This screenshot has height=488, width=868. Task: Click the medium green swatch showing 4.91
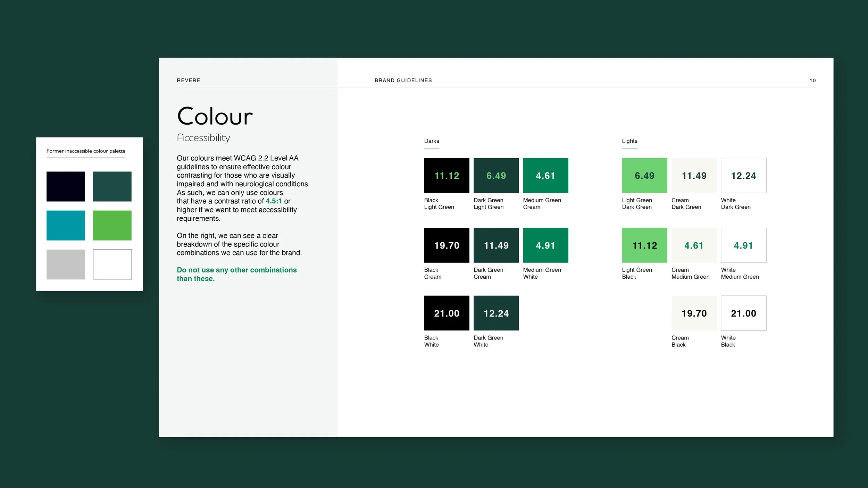tap(545, 245)
